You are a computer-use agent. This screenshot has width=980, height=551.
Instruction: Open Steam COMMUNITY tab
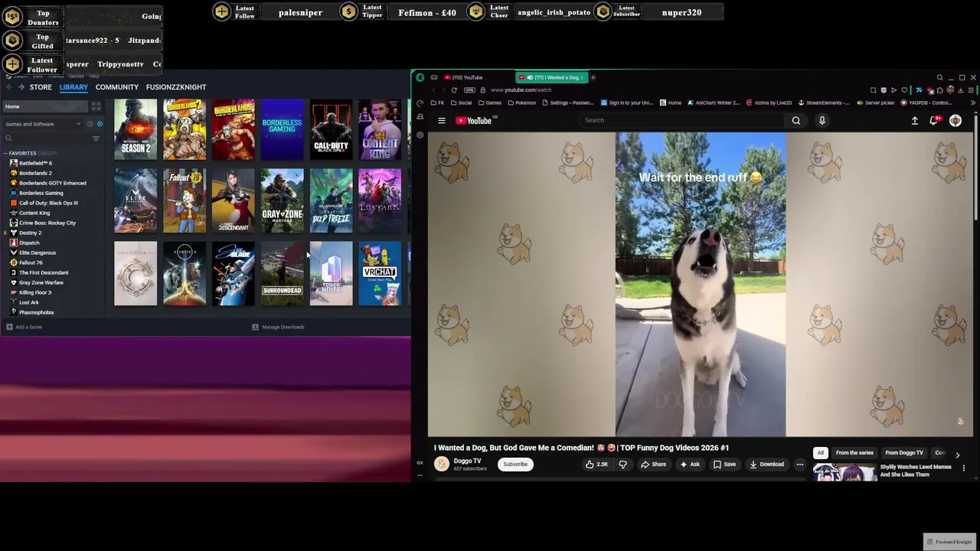(117, 87)
